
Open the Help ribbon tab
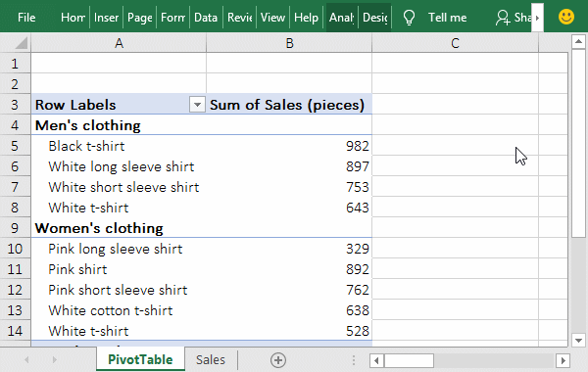(306, 18)
